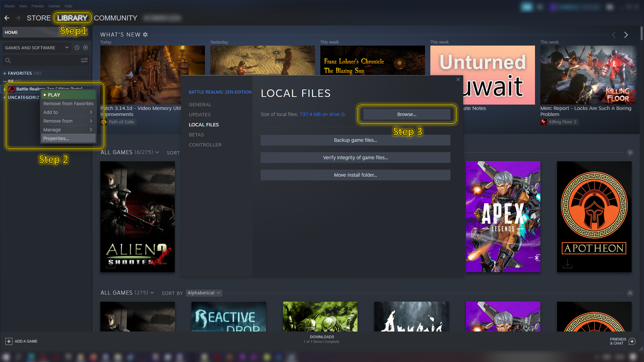Choose Remove from Favorites
This screenshot has height=362, width=644.
point(68,104)
